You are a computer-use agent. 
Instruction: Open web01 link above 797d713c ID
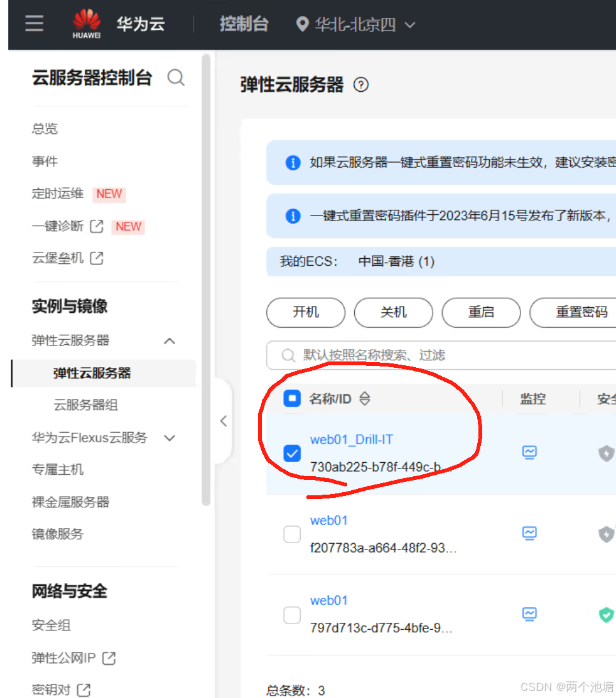(329, 600)
